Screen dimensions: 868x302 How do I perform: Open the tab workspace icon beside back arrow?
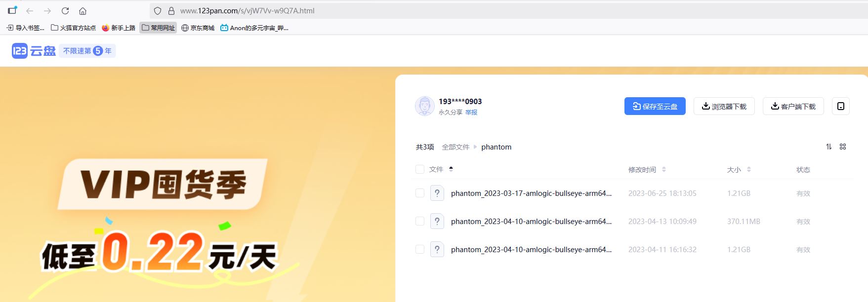[12, 10]
